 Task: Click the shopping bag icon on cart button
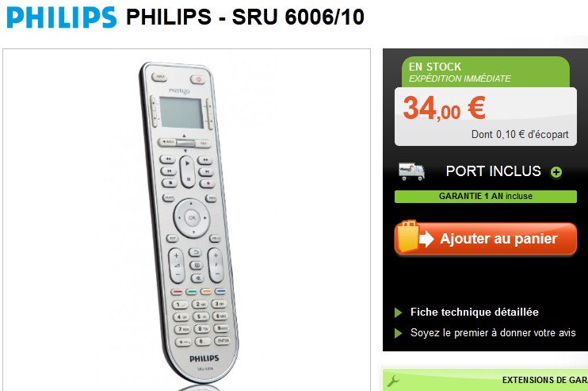click(x=408, y=236)
